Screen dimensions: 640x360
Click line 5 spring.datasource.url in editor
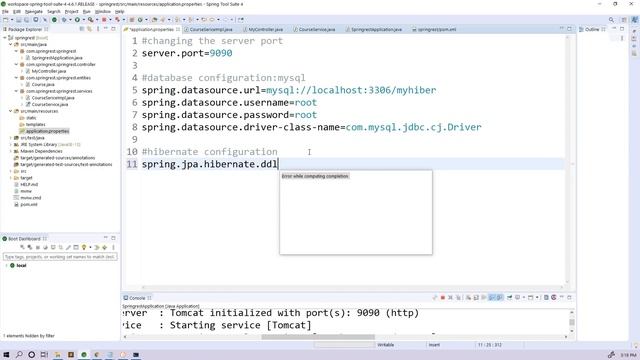pyautogui.click(x=289, y=90)
